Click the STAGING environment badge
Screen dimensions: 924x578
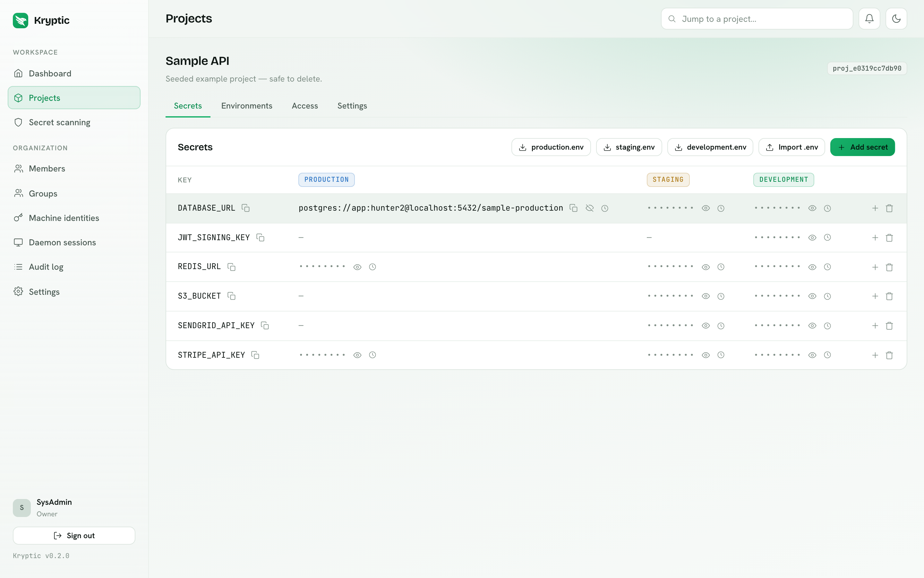pos(668,180)
